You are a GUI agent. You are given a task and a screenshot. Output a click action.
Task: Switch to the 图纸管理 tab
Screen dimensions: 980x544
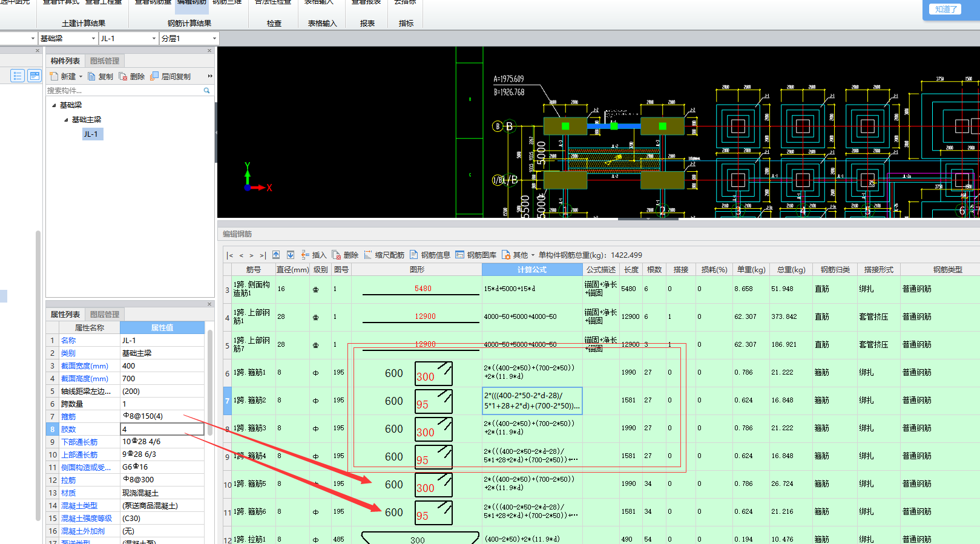(105, 61)
